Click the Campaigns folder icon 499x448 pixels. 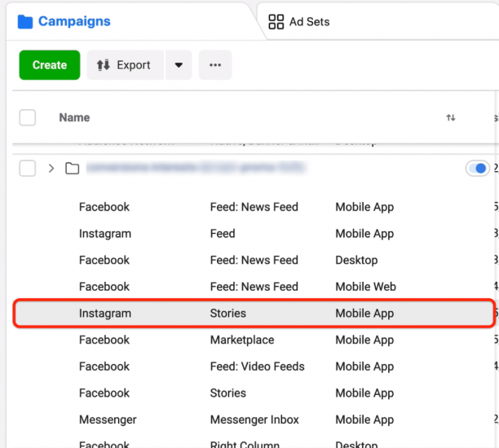(26, 21)
